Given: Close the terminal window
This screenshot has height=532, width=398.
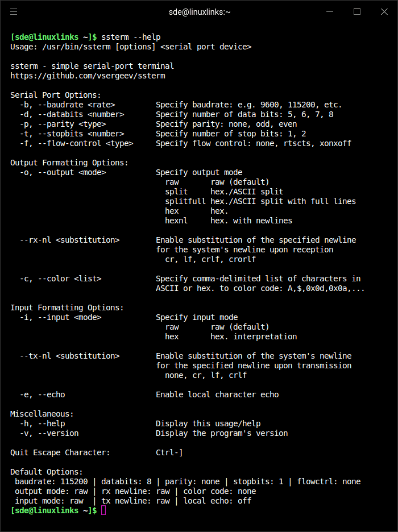Looking at the screenshot, I should coord(384,12).
